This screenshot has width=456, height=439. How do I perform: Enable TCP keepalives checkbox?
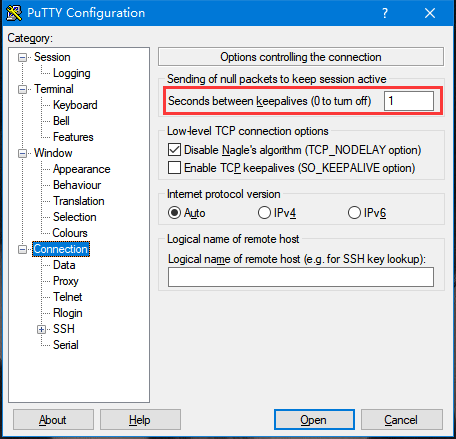point(174,168)
